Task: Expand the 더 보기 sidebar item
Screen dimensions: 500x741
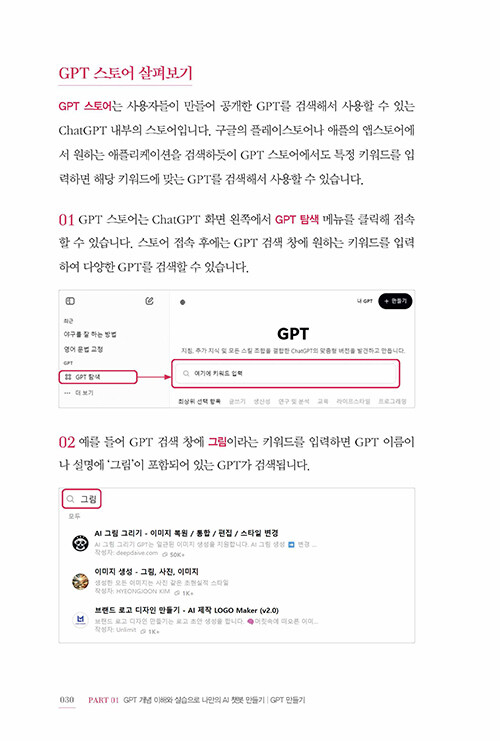Action: (79, 393)
